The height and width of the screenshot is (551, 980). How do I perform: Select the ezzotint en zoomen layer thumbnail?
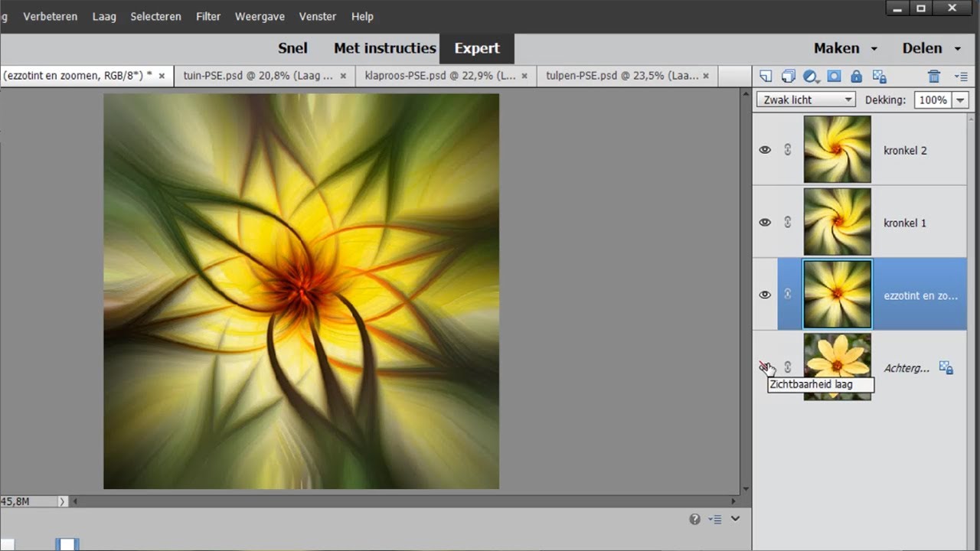point(837,294)
